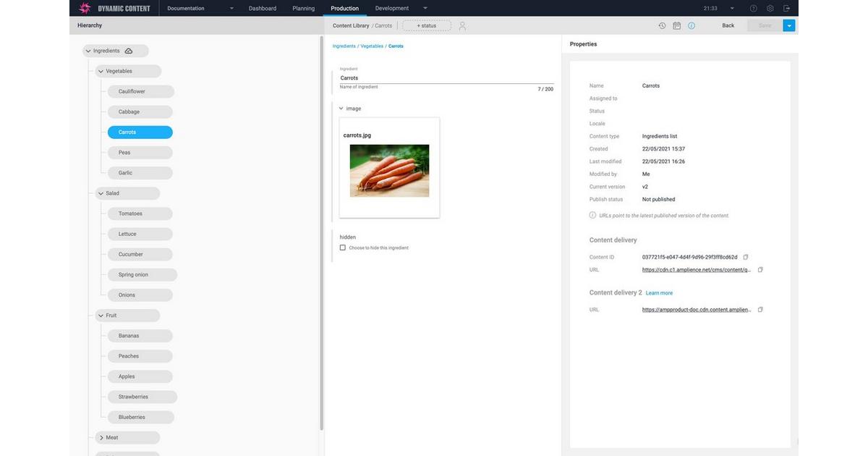This screenshot has width=868, height=456.
Task: Open the dropdown arrow beside Save
Action: [x=789, y=25]
